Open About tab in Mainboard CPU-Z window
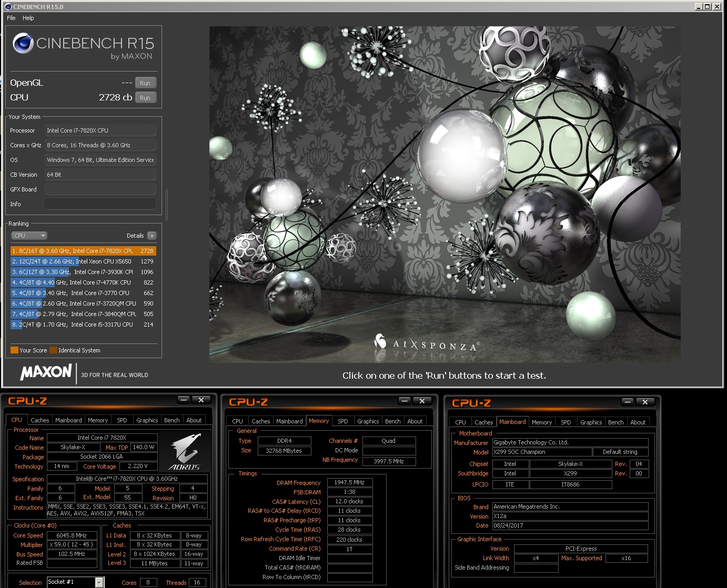727x588 pixels. (638, 422)
